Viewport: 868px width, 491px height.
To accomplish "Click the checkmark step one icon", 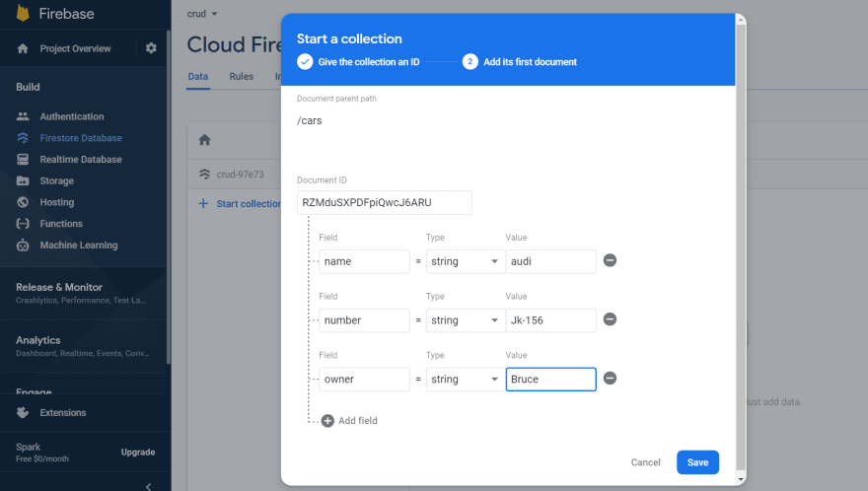I will pyautogui.click(x=305, y=61).
